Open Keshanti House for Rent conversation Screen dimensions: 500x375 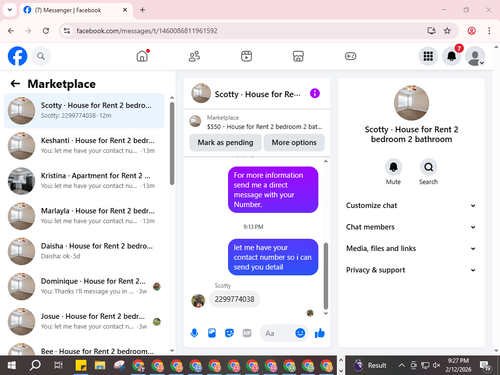tap(84, 146)
